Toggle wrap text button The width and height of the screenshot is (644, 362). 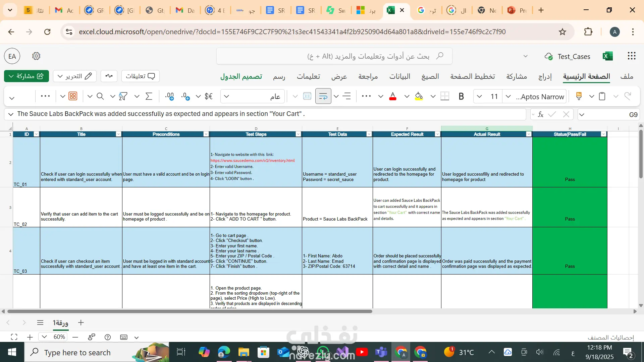(323, 97)
